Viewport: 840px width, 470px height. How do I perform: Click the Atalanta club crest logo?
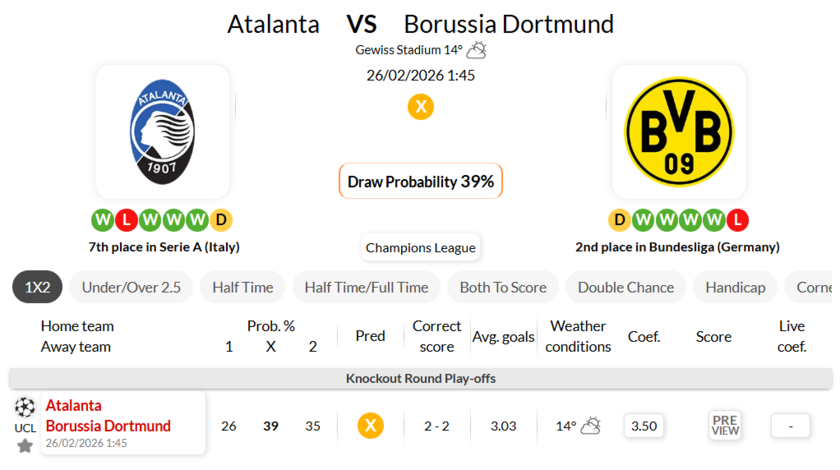[162, 132]
